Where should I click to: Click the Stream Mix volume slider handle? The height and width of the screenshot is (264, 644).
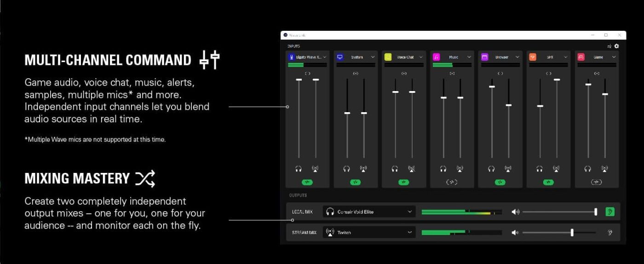pyautogui.click(x=572, y=232)
